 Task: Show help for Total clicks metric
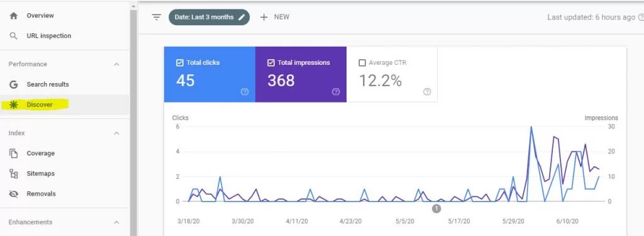(x=245, y=92)
